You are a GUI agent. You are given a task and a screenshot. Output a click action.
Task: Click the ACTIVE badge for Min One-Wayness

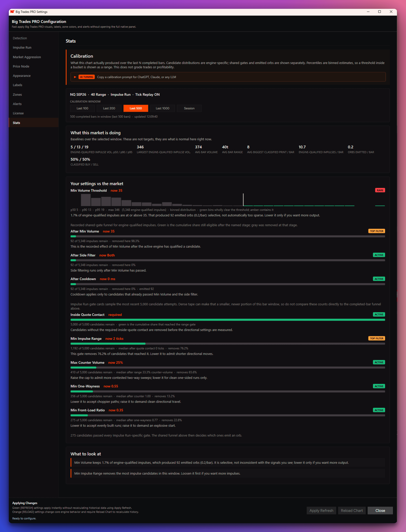pos(379,386)
